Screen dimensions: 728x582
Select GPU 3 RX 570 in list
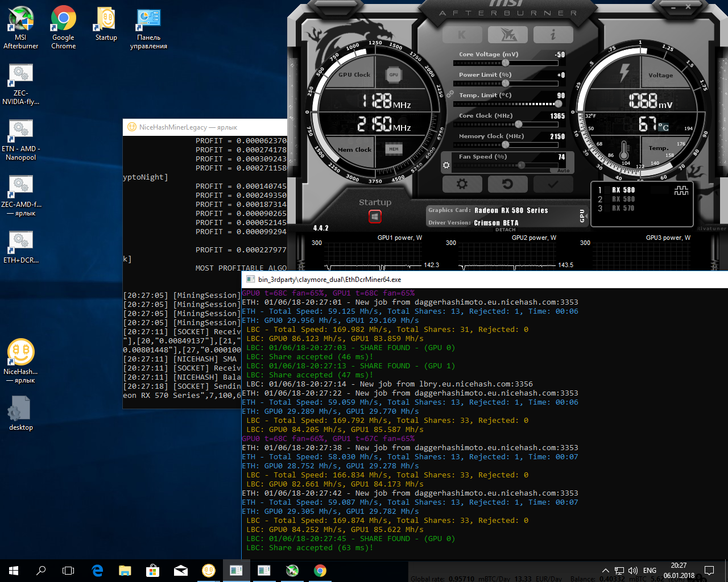click(623, 209)
